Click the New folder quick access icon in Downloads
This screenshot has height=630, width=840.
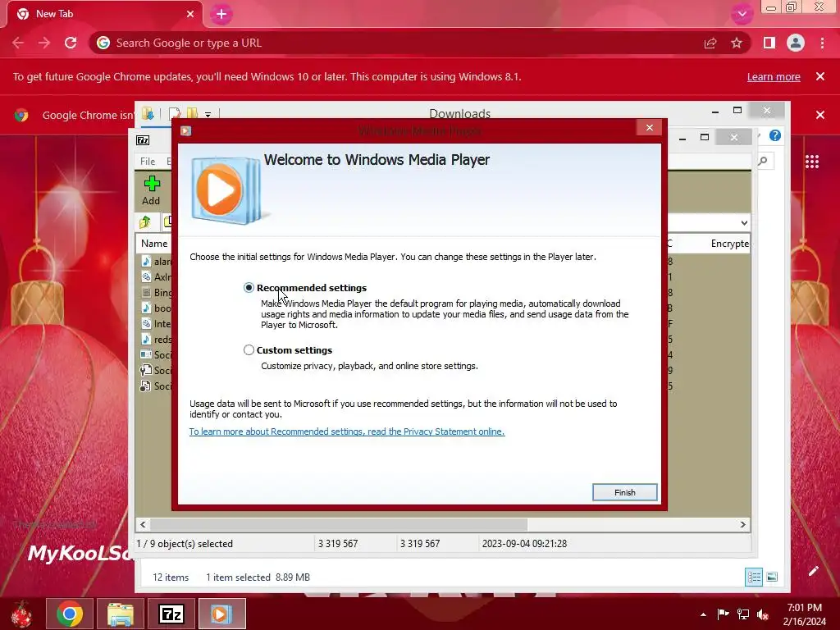[x=192, y=113]
